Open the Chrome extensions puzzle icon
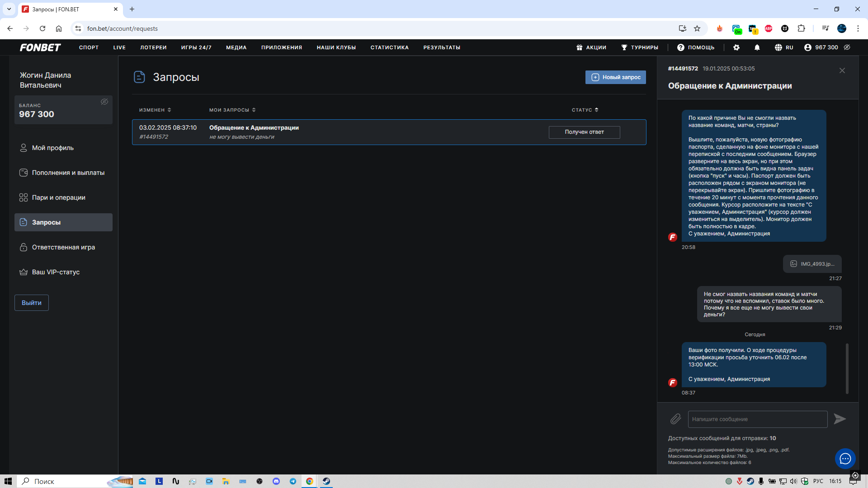 [x=801, y=28]
